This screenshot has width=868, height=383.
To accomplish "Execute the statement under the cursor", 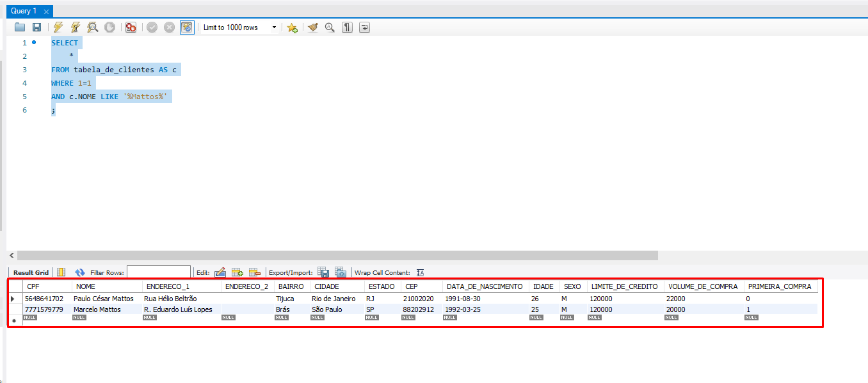I will 76,27.
